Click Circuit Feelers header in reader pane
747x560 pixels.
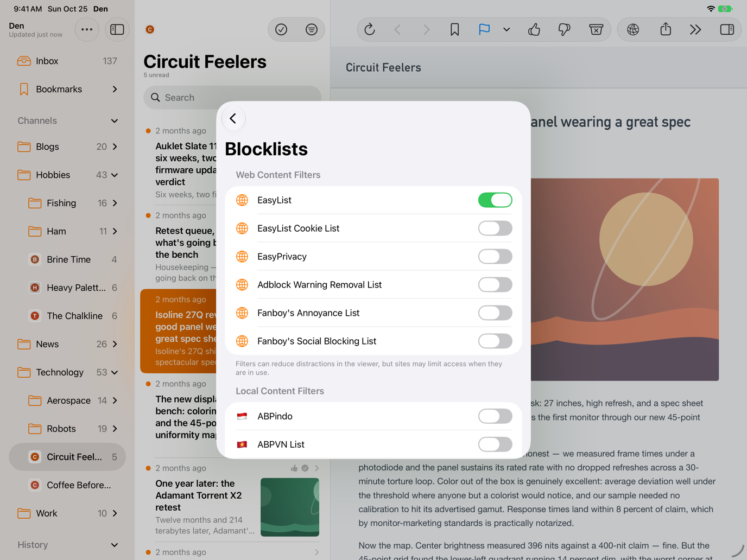click(383, 68)
